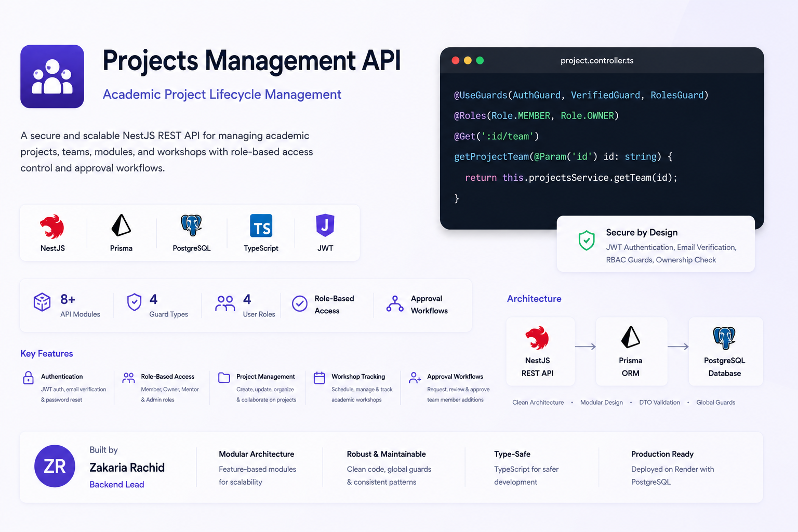The width and height of the screenshot is (798, 532).
Task: Click the @Get(':id/team') code line
Action: click(x=496, y=137)
